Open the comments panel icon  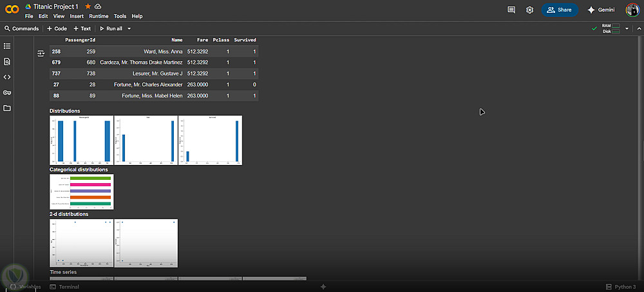coord(511,10)
